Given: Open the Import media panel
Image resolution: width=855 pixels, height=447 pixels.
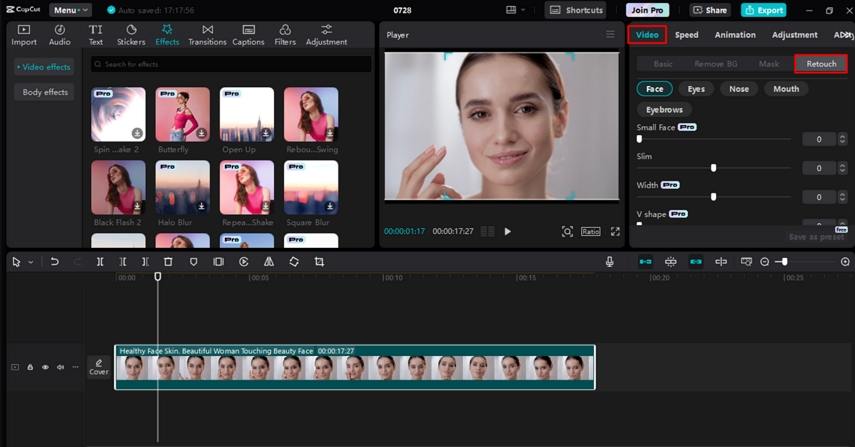Looking at the screenshot, I should (24, 35).
